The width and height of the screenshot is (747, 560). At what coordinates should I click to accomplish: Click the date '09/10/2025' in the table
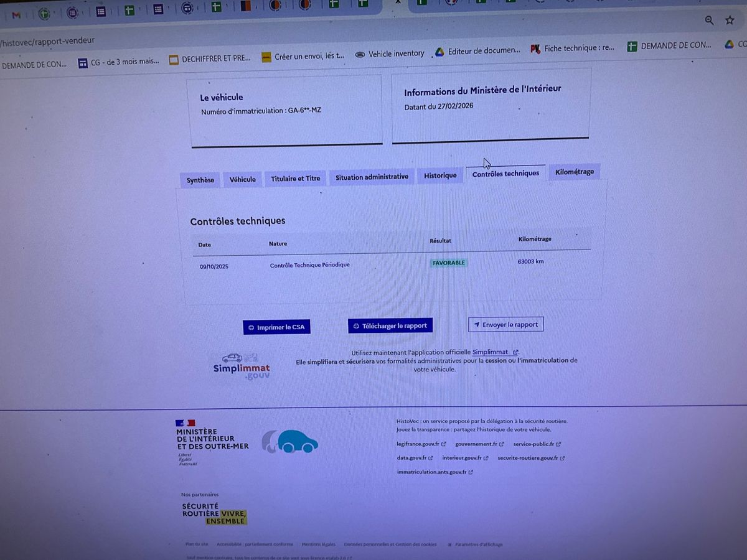tap(214, 266)
